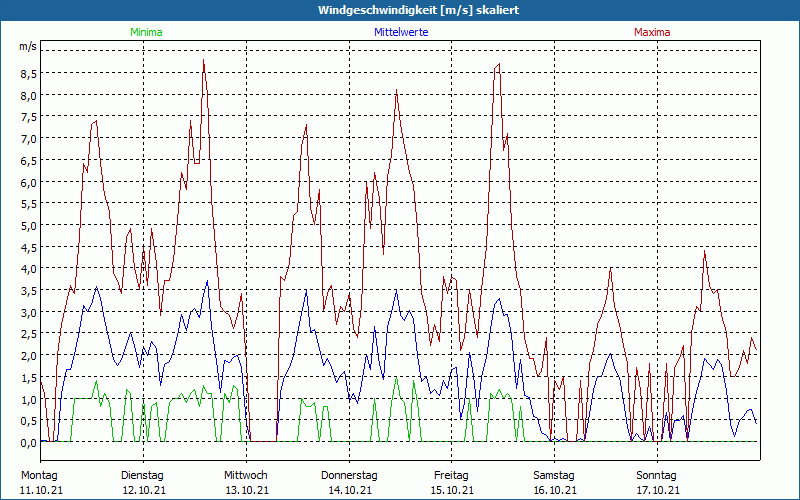Click the date 17.10.21
Image resolution: width=800 pixels, height=500 pixels.
658,490
